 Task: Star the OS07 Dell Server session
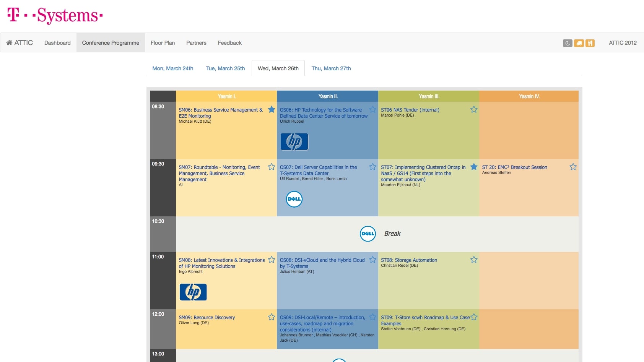click(373, 167)
